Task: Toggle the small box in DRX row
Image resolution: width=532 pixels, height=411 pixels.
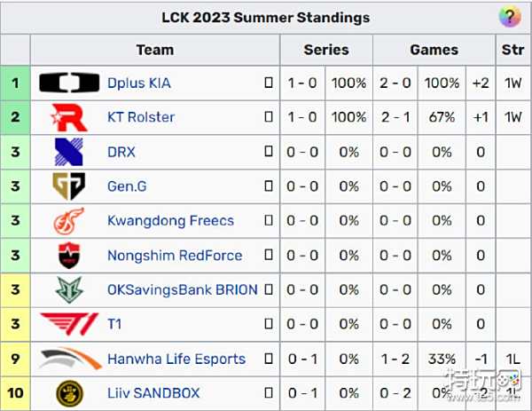Action: tap(269, 152)
